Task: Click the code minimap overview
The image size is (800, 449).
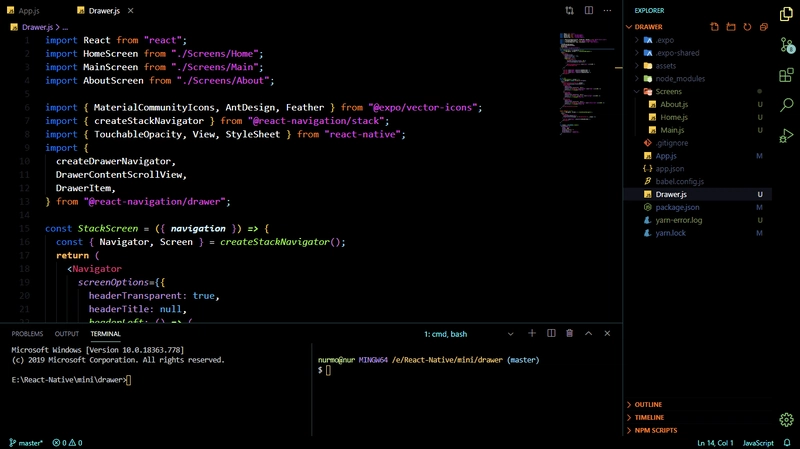Action: pos(586,84)
